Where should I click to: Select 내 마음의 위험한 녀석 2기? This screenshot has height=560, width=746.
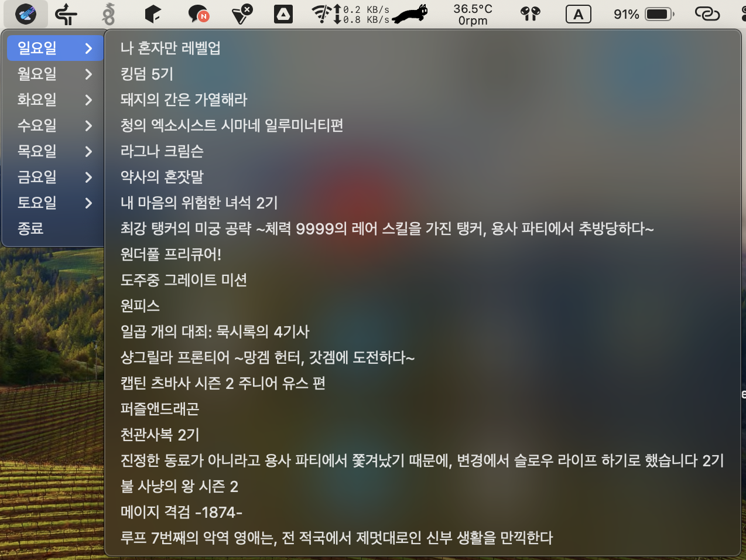point(422,203)
